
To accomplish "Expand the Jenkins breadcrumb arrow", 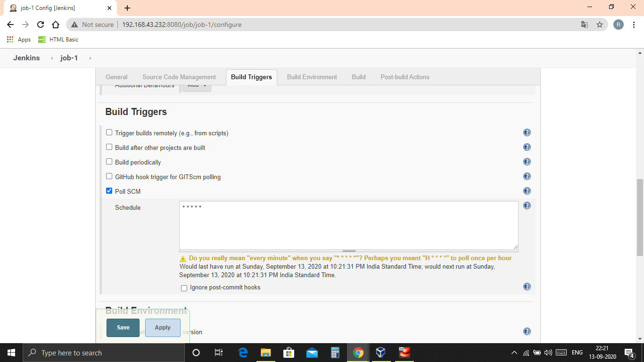I will click(52, 58).
